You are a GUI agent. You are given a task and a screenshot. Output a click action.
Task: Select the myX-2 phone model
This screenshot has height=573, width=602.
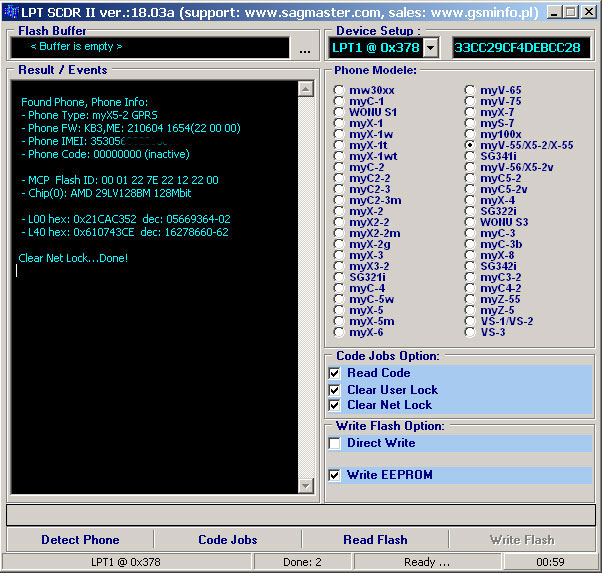pos(339,211)
